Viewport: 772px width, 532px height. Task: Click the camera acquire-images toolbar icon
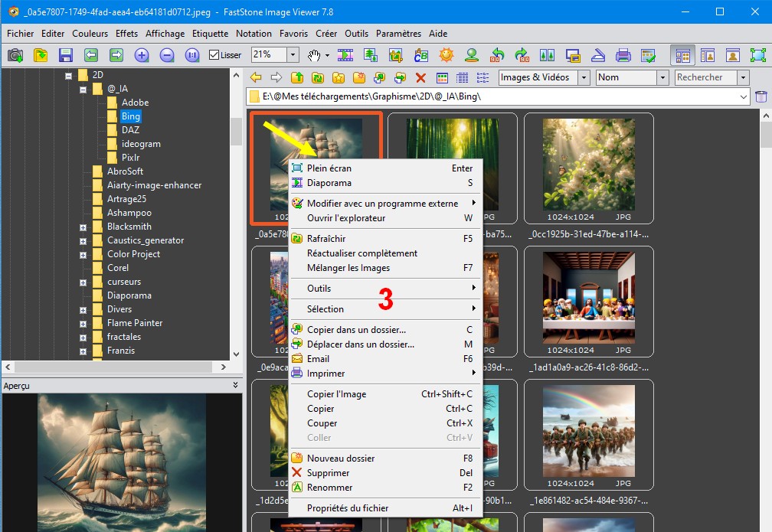tap(15, 54)
